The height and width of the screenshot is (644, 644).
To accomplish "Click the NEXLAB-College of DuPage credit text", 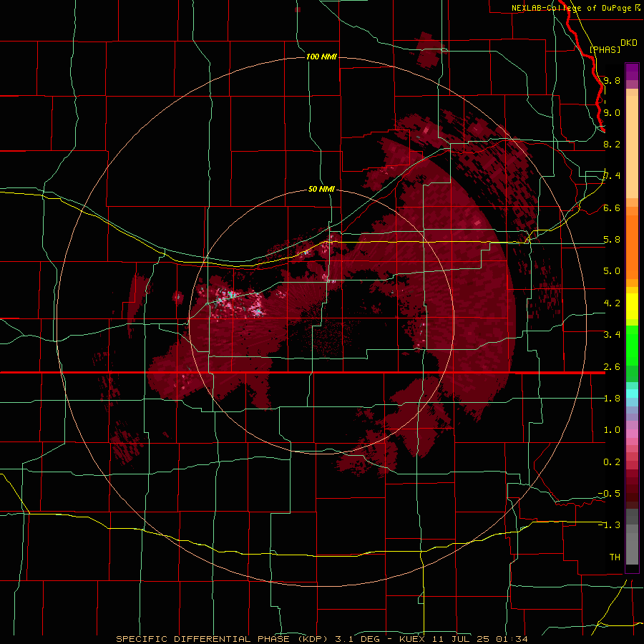I will (571, 8).
